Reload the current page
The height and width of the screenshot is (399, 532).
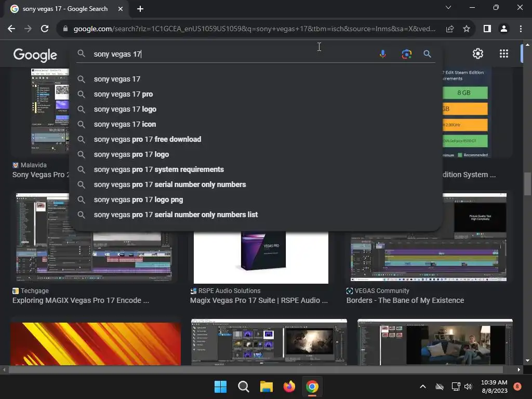click(45, 29)
